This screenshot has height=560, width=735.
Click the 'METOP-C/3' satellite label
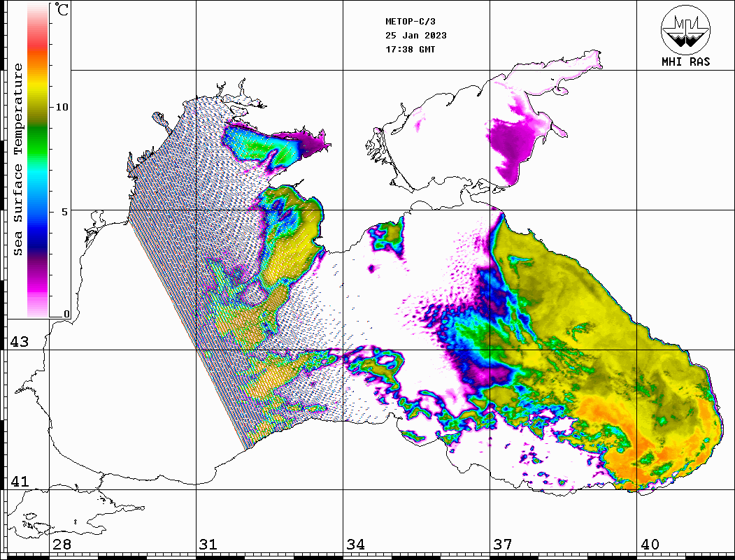pos(411,22)
